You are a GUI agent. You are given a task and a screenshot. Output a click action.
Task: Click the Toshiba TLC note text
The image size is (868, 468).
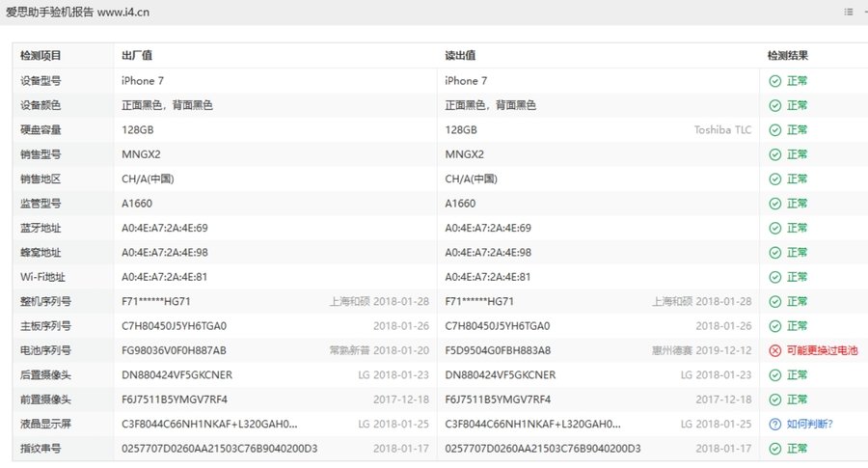723,130
